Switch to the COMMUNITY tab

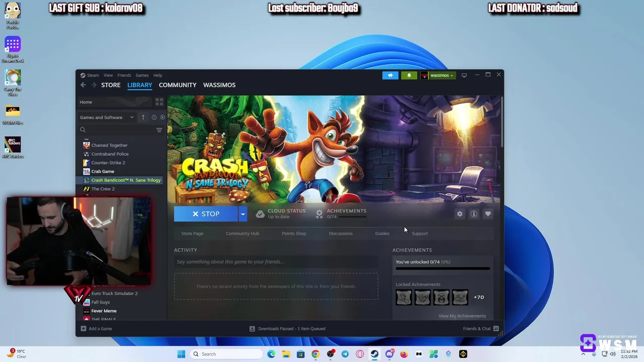coord(178,85)
